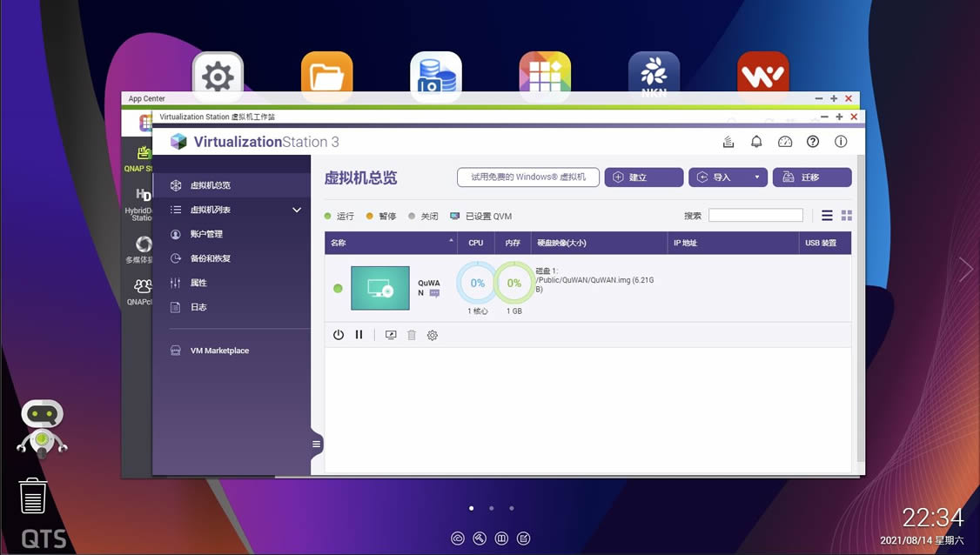980x555 pixels.
Task: Open the desktop trash can
Action: (x=32, y=496)
